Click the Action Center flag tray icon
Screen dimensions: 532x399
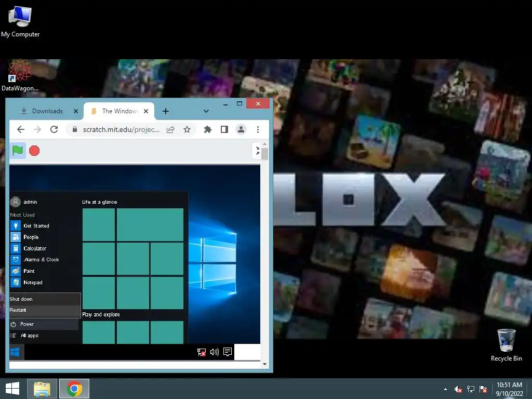[x=483, y=389]
